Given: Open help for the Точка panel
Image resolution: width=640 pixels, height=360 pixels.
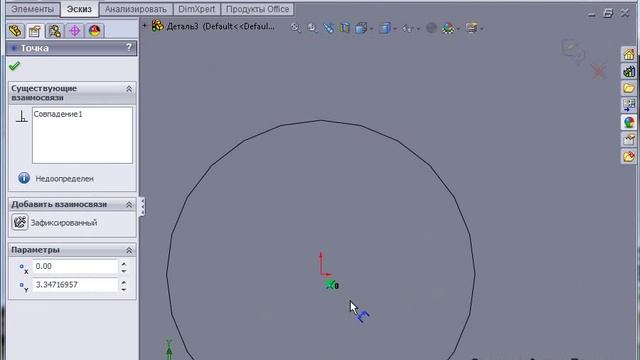Looking at the screenshot, I should tap(129, 48).
